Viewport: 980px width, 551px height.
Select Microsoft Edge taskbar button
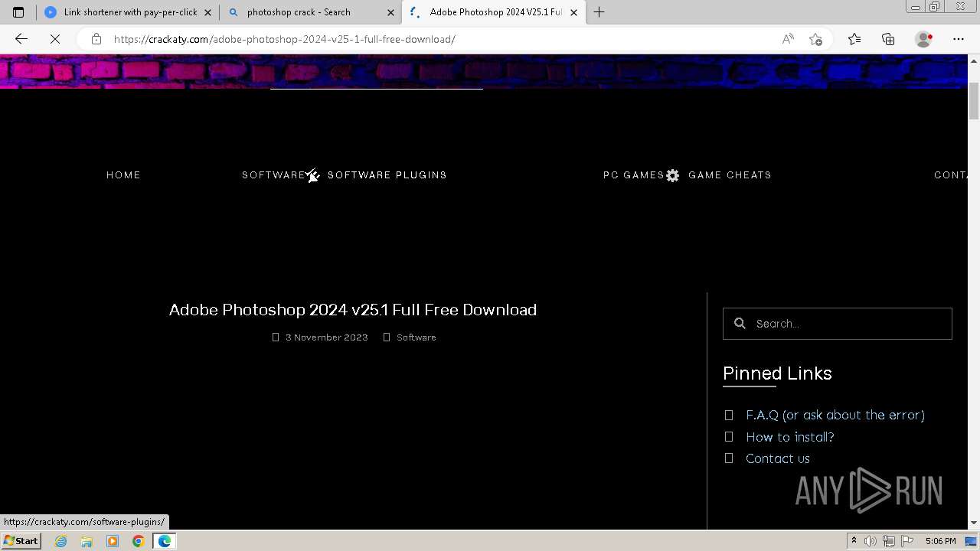coord(165,541)
